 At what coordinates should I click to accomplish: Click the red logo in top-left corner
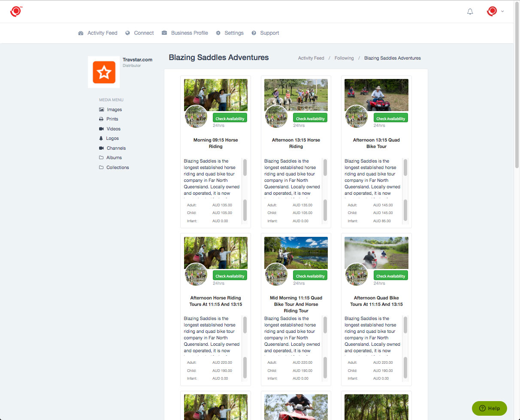15,12
